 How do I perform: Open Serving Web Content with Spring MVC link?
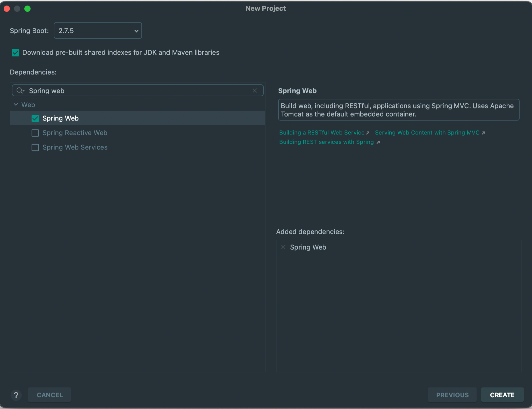click(x=427, y=133)
